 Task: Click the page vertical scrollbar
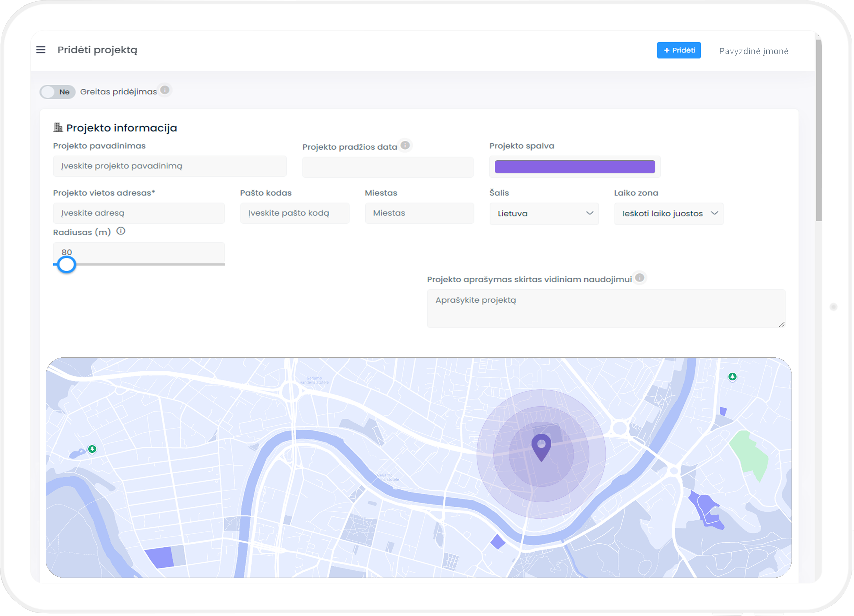point(818,130)
